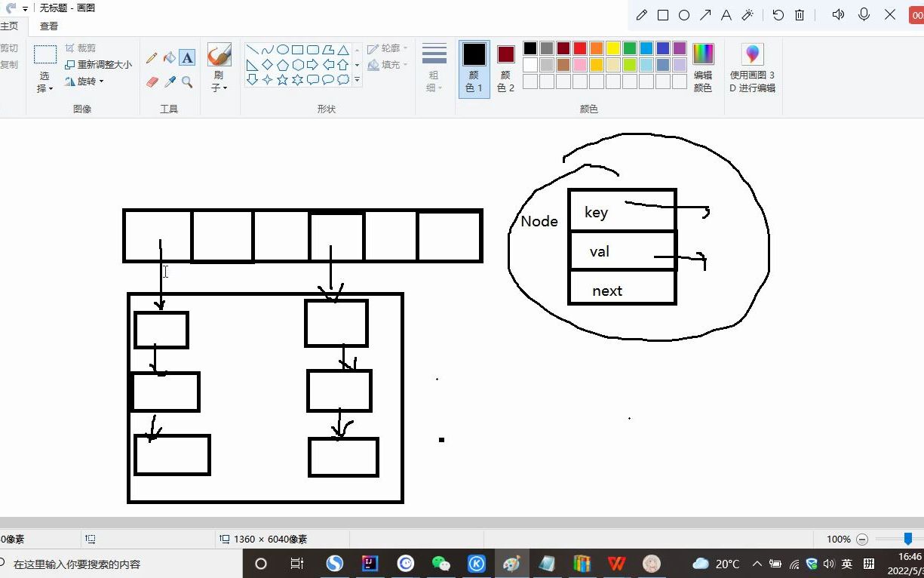The height and width of the screenshot is (578, 924).
Task: Click Crop (裁剪)
Action: click(x=81, y=48)
